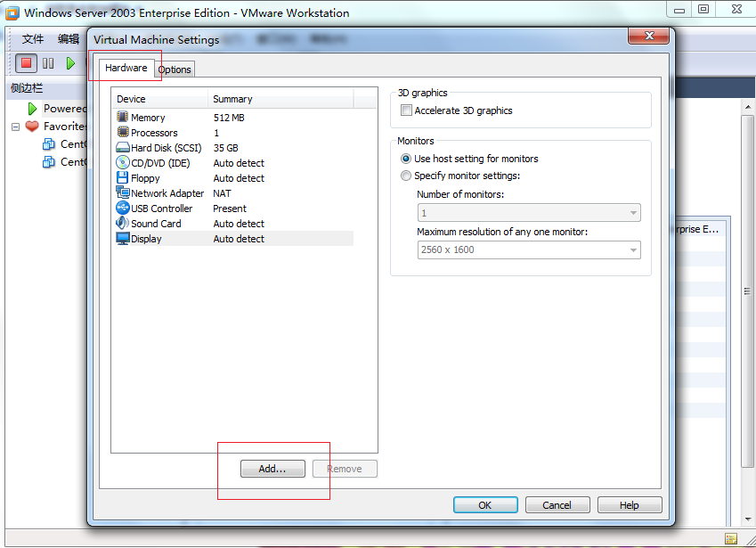756x548 pixels.
Task: Click the status bar icon at bottom right
Action: point(731,538)
